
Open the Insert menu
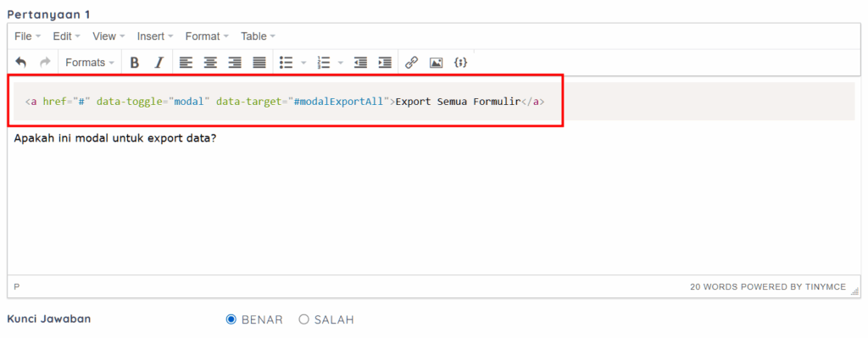pos(155,36)
